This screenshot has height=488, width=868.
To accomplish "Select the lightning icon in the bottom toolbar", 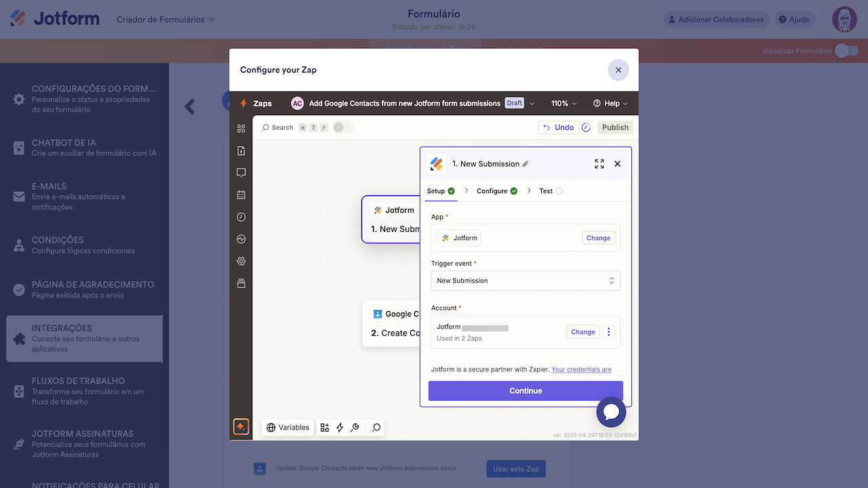I will tap(339, 427).
